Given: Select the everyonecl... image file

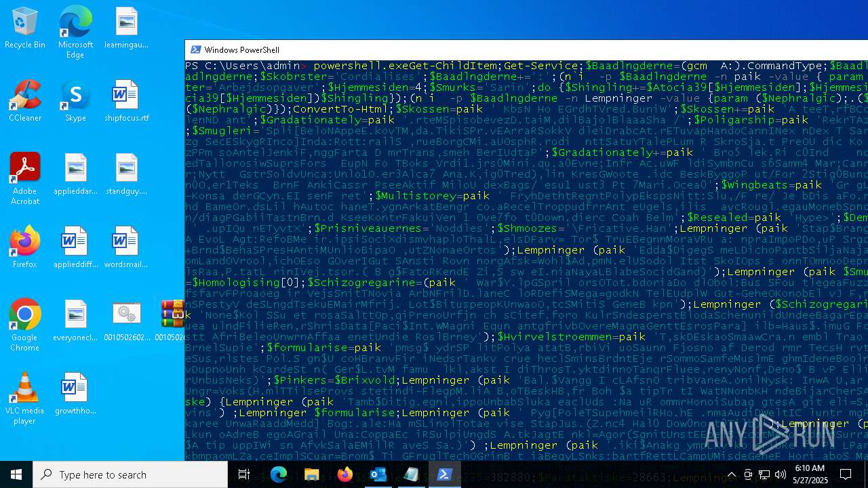Looking at the screenshot, I should pos(75,321).
